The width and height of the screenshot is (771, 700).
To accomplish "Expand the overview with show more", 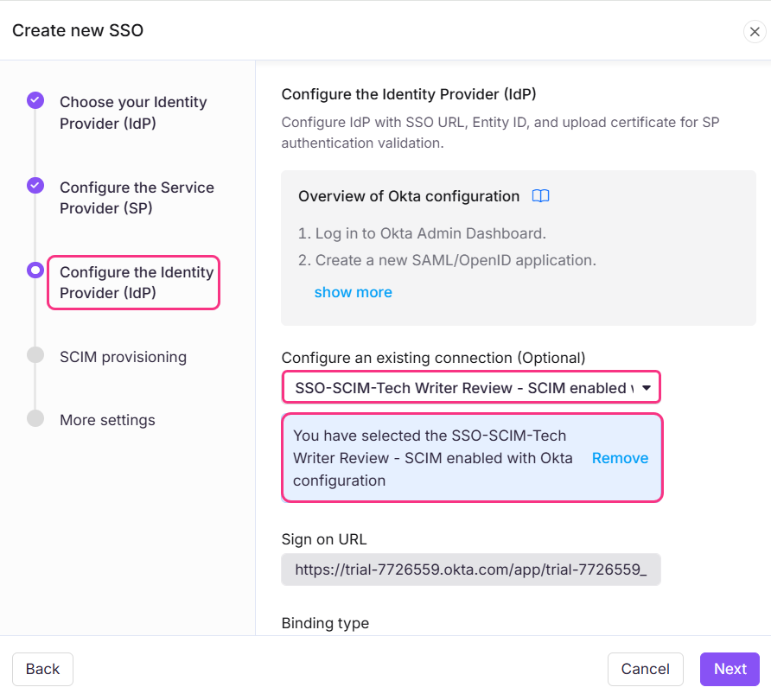I will 353,292.
